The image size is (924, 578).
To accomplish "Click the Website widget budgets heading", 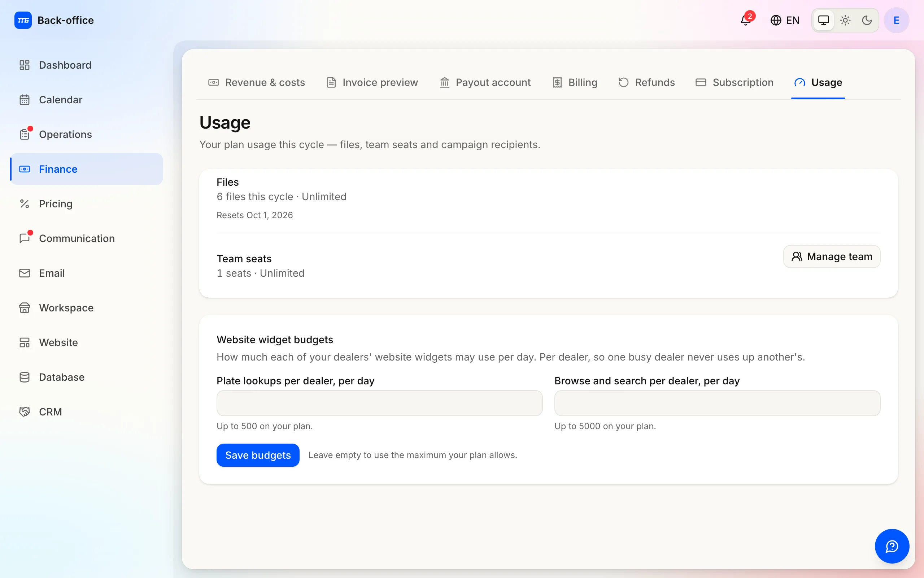I will click(x=275, y=340).
